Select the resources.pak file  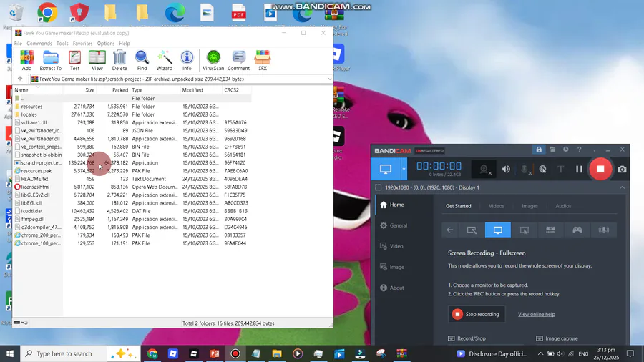click(x=132, y=171)
